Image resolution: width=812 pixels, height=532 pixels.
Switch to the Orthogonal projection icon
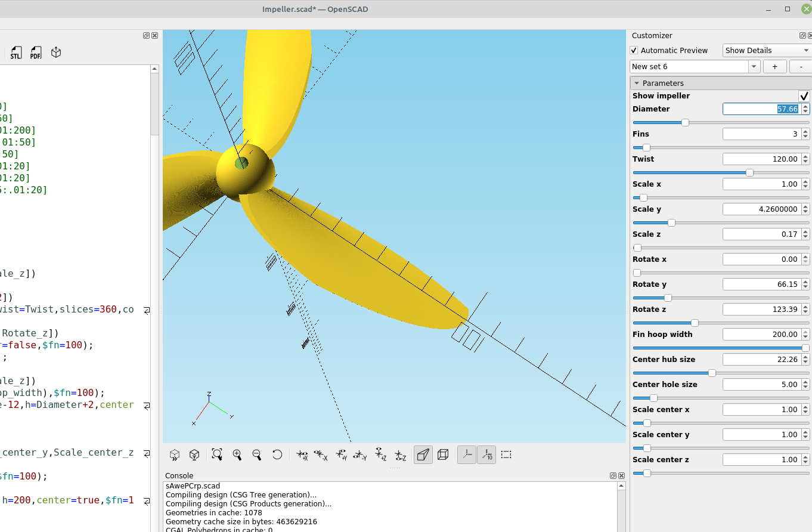442,454
